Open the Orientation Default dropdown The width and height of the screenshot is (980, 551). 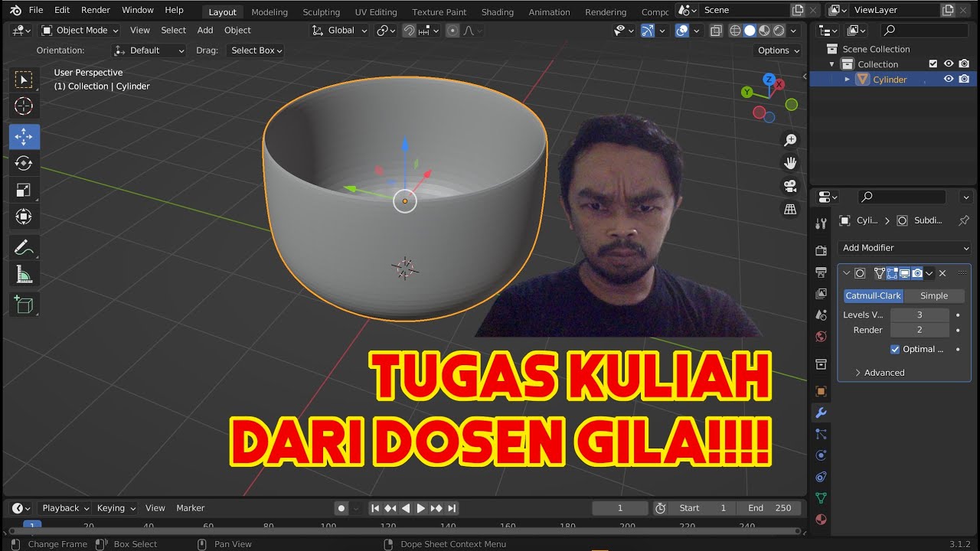(x=149, y=51)
